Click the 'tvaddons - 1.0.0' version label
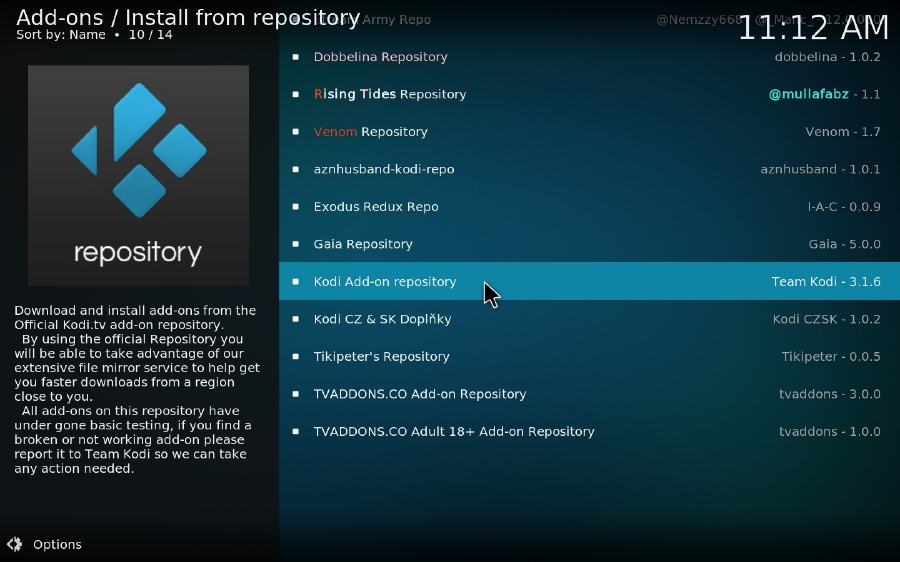Screen dimensions: 900x562 click(829, 431)
